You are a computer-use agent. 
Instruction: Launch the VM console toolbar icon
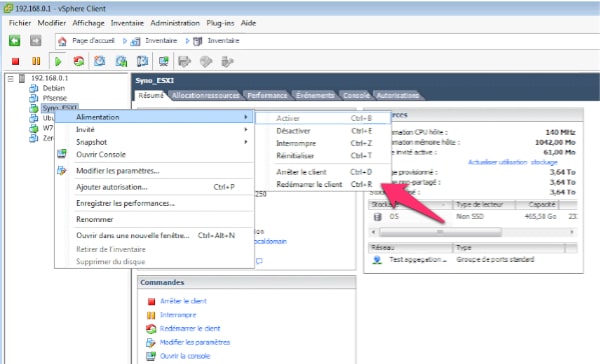pyautogui.click(x=164, y=61)
